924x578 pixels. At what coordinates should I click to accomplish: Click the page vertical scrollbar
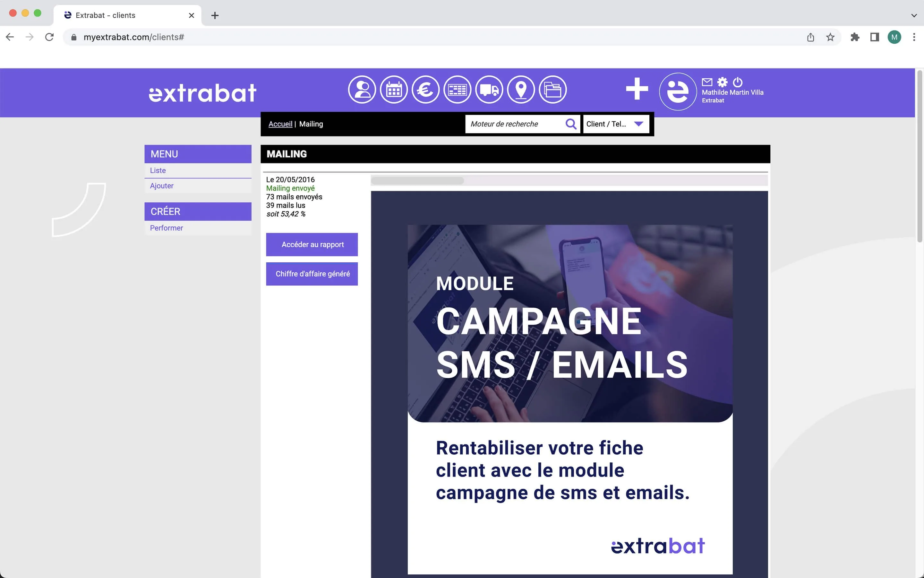[x=920, y=156]
